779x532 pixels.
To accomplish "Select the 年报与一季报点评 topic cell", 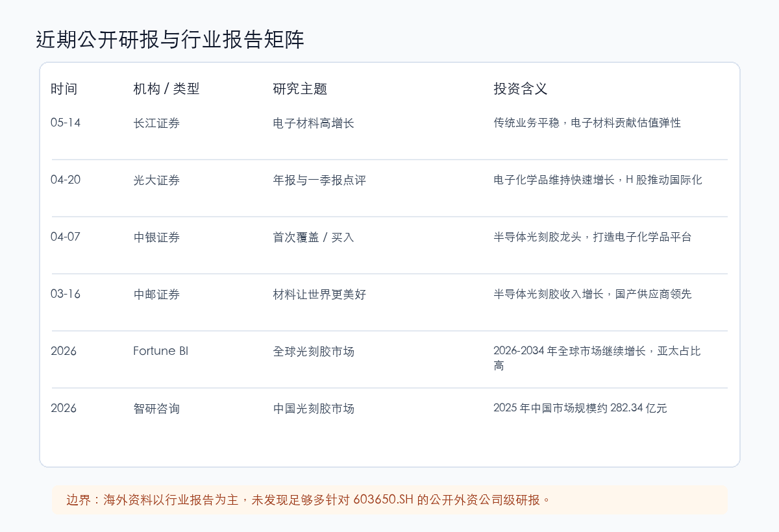I will point(319,180).
